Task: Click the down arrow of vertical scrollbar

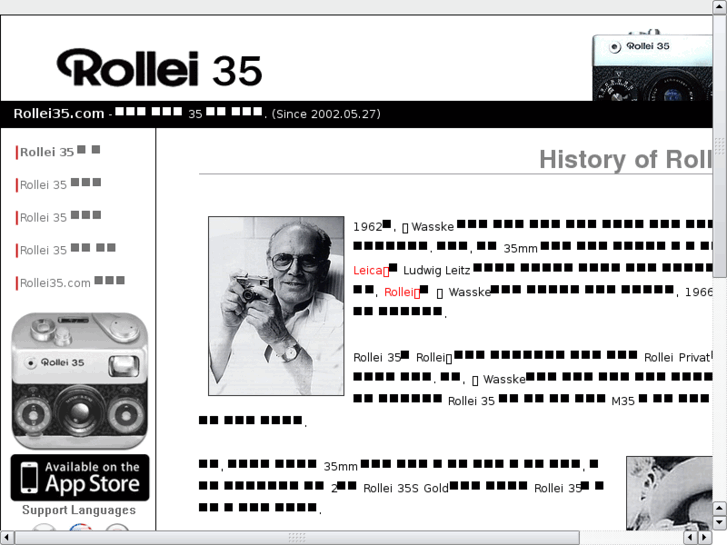Action: (719, 523)
